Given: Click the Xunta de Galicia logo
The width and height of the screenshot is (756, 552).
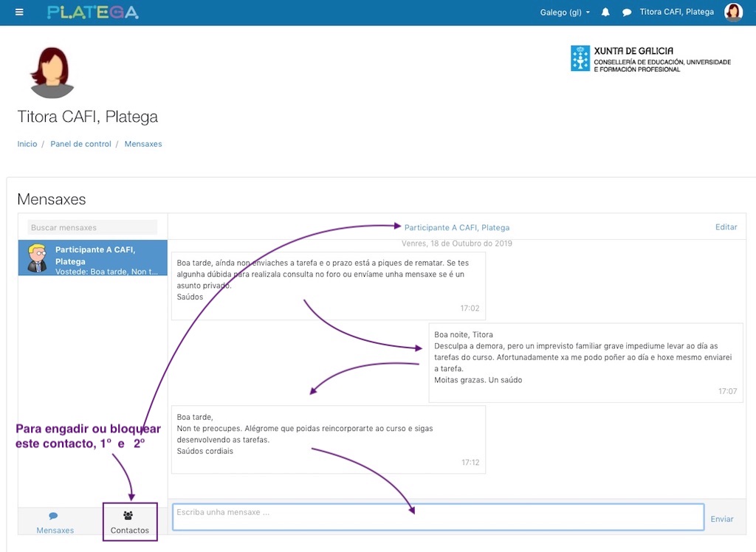Looking at the screenshot, I should [650, 59].
